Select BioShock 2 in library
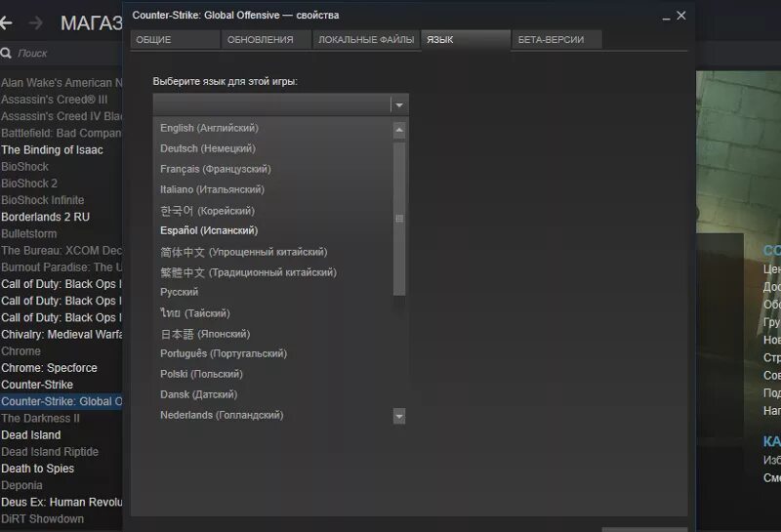Screen dimensions: 781x532 point(29,184)
